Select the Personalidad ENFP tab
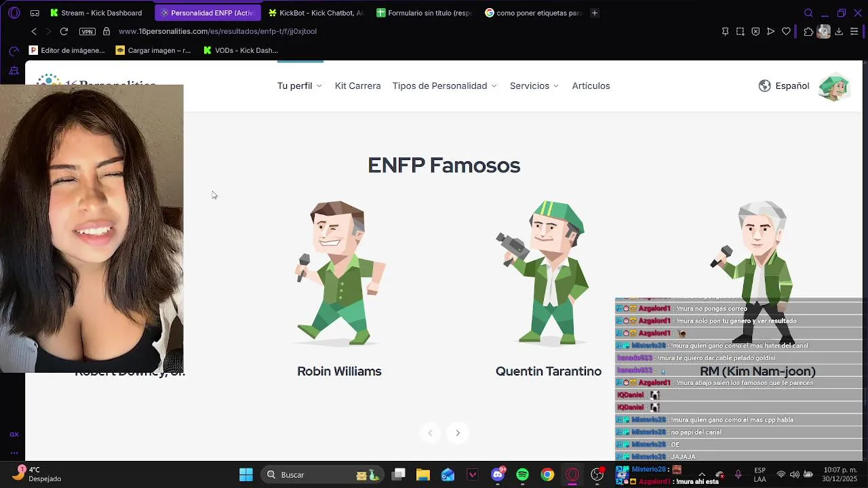The width and height of the screenshot is (868, 488). [x=208, y=13]
